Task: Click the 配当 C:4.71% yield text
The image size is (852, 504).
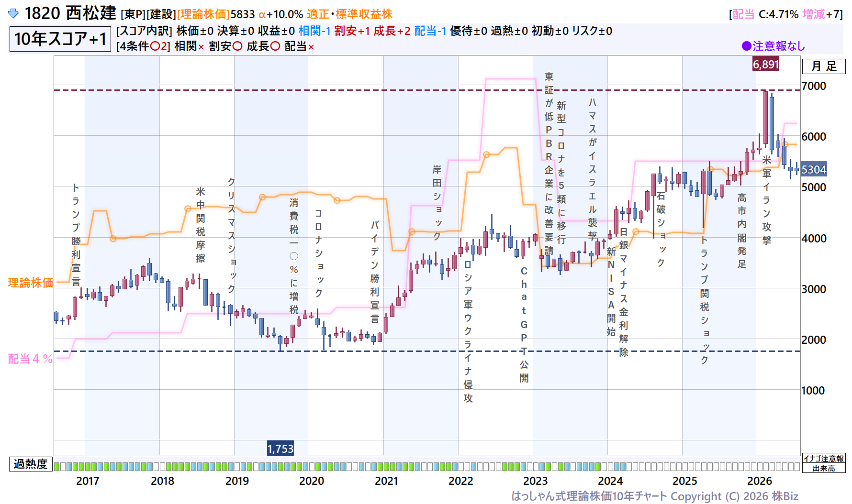Action: (765, 14)
